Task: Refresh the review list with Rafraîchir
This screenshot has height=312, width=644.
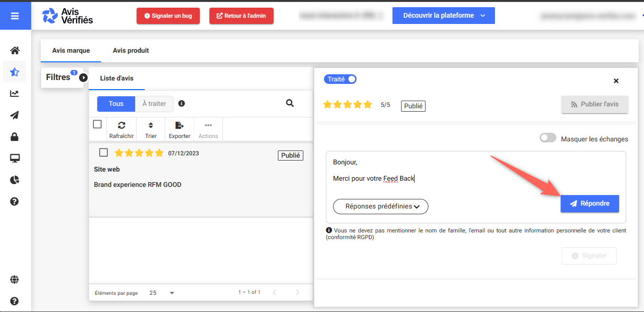Action: click(x=122, y=129)
